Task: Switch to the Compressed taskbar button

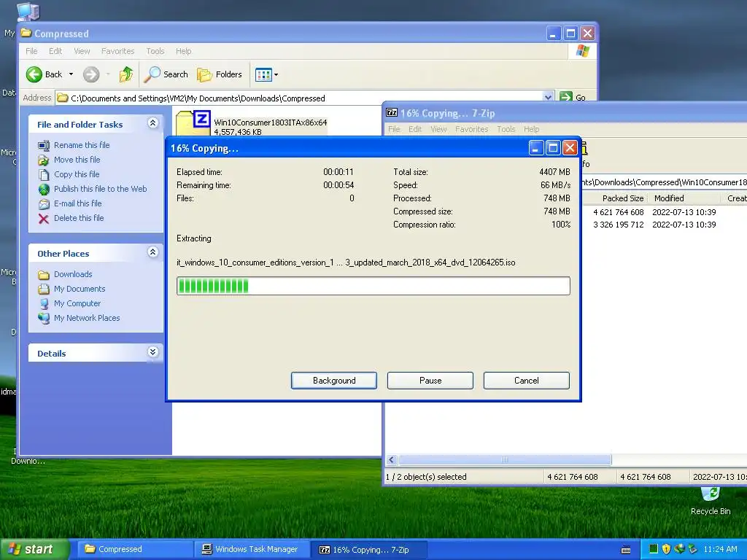Action: [x=135, y=549]
